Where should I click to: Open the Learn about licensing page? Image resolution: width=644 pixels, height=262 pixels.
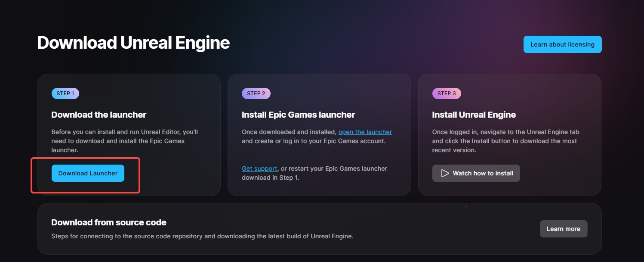(x=562, y=44)
